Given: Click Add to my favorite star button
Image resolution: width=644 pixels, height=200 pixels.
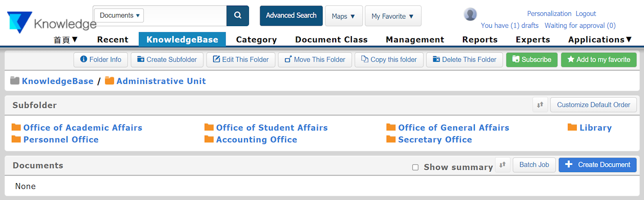Looking at the screenshot, I should tap(599, 59).
